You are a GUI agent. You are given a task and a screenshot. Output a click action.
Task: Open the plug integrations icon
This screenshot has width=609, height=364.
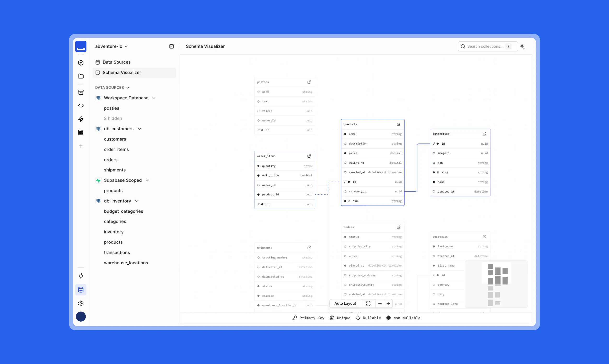[81, 276]
